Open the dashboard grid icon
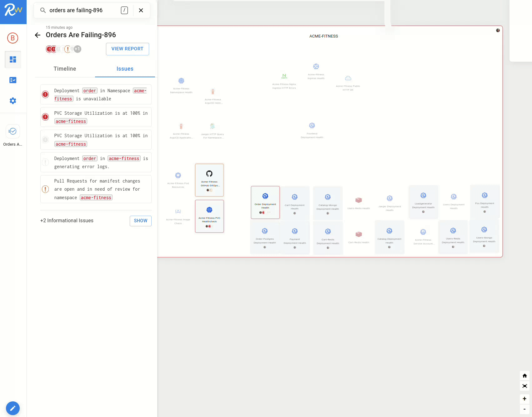Viewport: 532px width, 417px height. 13,59
